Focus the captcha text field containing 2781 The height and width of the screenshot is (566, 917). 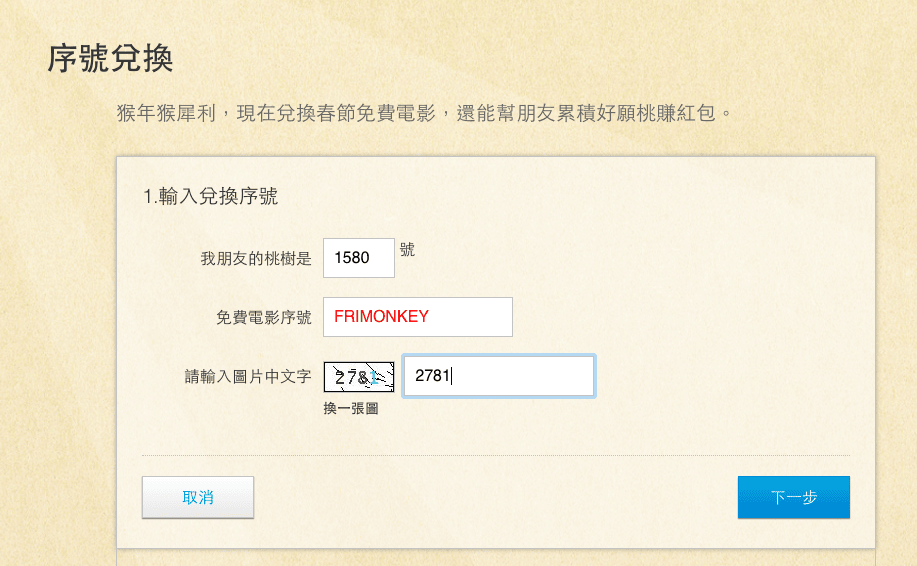tap(499, 376)
